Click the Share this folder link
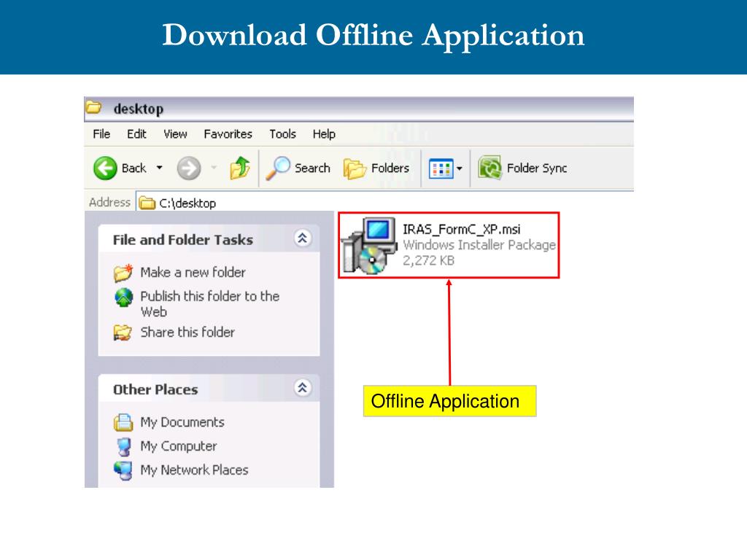This screenshot has height=560, width=747. point(187,332)
